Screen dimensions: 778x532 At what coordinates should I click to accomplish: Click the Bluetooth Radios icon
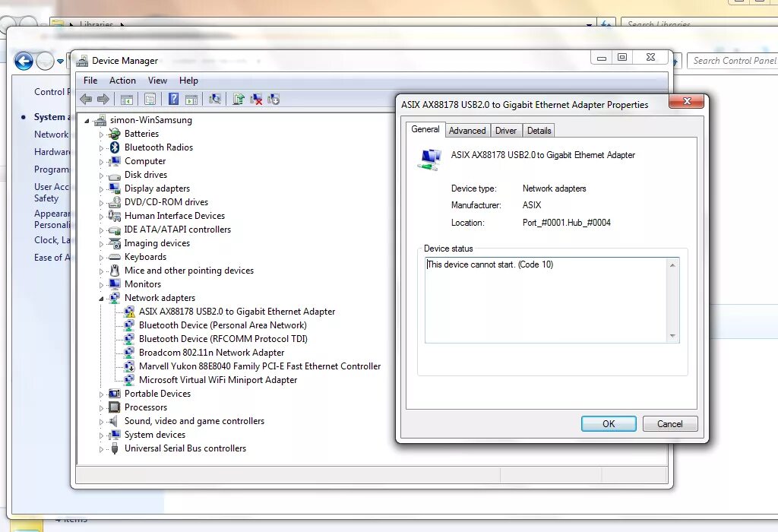pos(115,147)
